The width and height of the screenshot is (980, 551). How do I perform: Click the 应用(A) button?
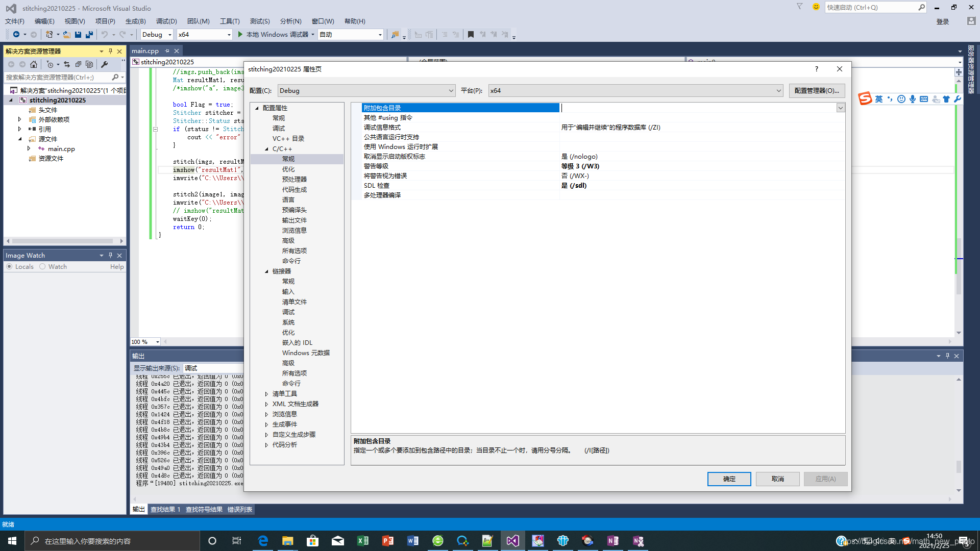pyautogui.click(x=825, y=479)
